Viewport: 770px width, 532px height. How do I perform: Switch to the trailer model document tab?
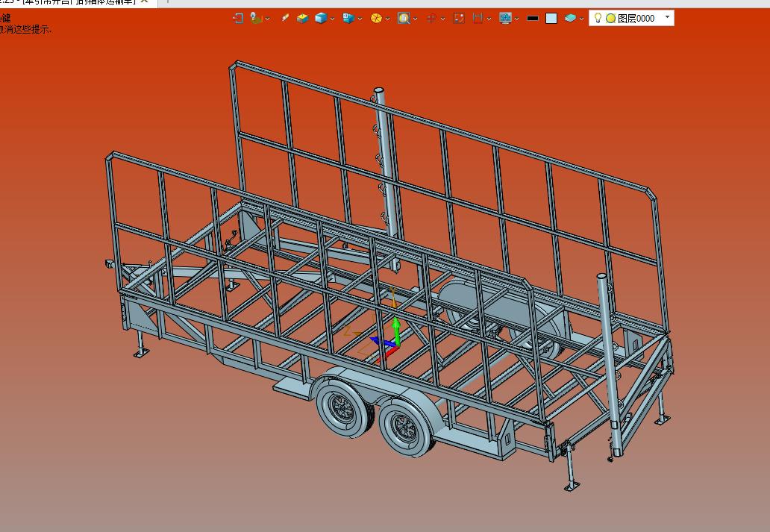pyautogui.click(x=78, y=2)
